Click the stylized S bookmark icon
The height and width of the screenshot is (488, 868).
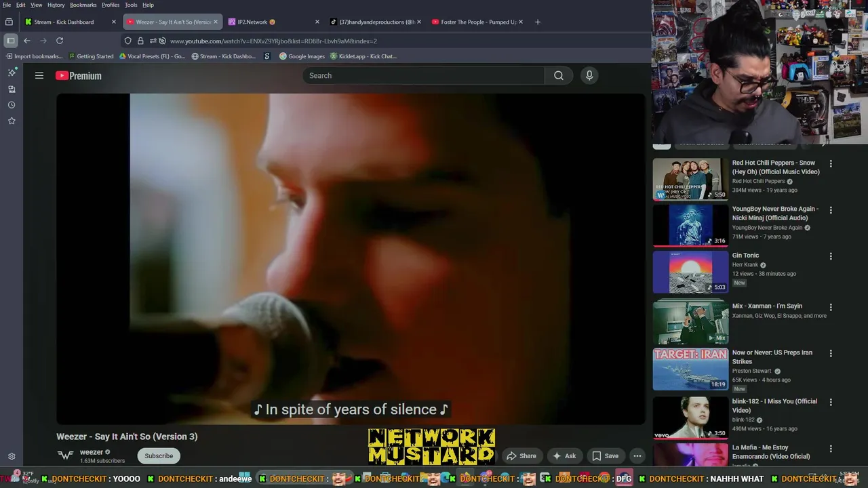[x=267, y=56]
